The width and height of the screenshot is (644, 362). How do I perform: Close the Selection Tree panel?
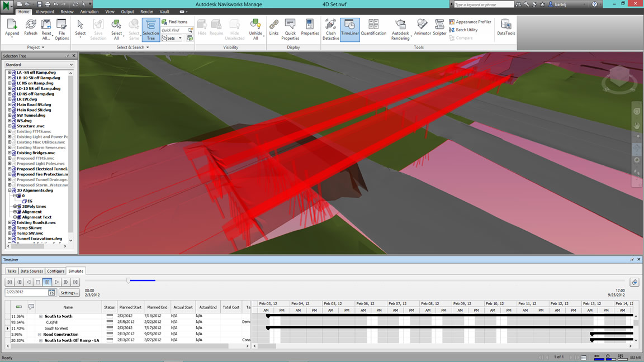coord(74,55)
